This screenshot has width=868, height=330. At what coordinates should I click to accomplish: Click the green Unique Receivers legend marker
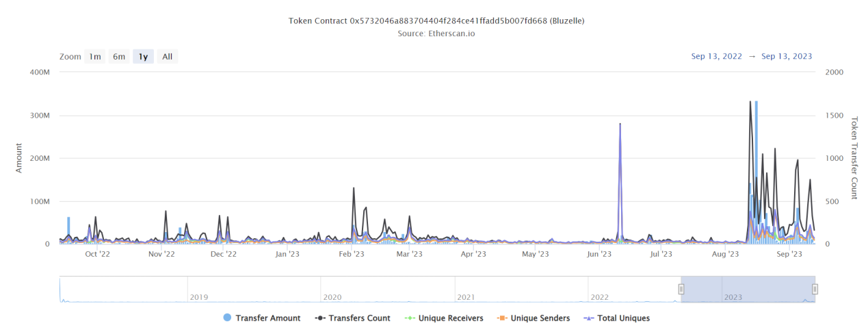(410, 318)
